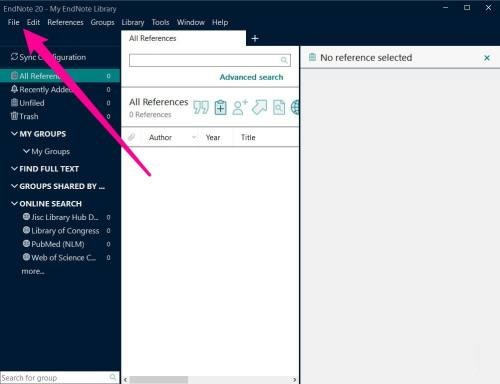Screen dimensions: 500x384
Task: Open the Trash group
Action: tap(60, 116)
